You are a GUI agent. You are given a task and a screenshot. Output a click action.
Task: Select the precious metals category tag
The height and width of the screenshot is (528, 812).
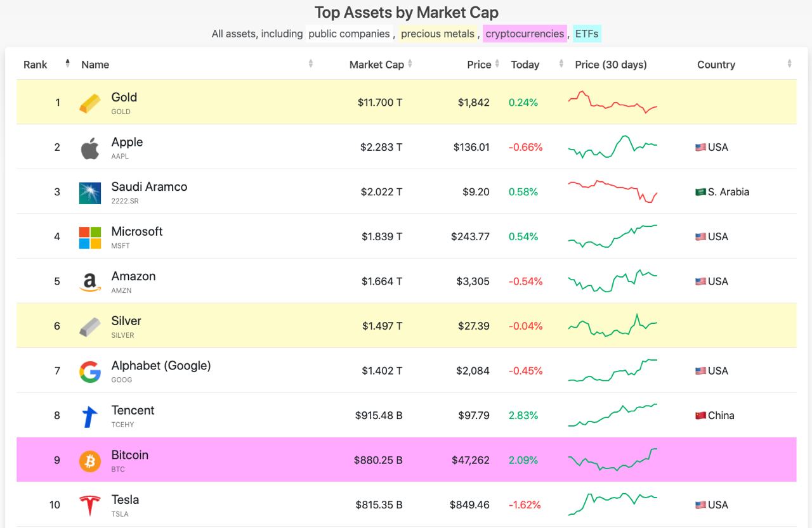(438, 34)
